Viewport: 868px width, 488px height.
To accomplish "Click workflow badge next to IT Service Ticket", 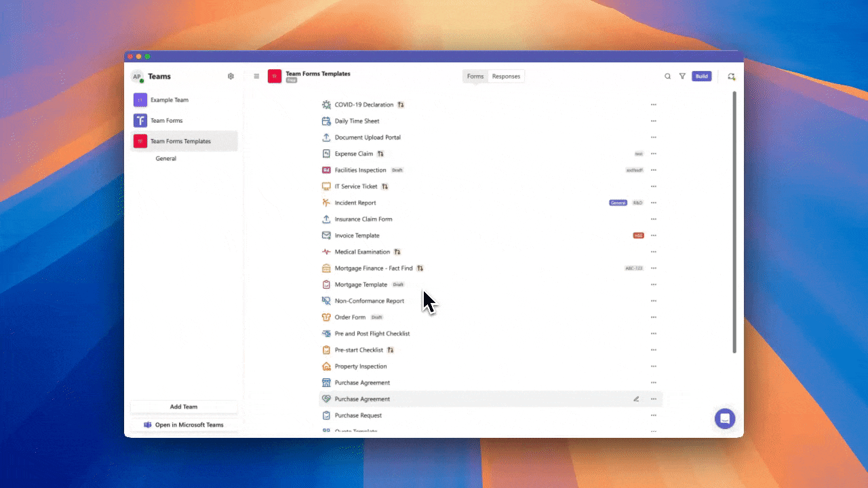I will coord(384,186).
